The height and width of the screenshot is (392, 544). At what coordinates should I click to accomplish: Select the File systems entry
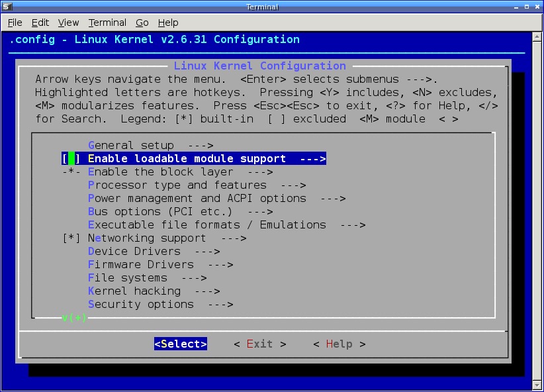click(127, 278)
